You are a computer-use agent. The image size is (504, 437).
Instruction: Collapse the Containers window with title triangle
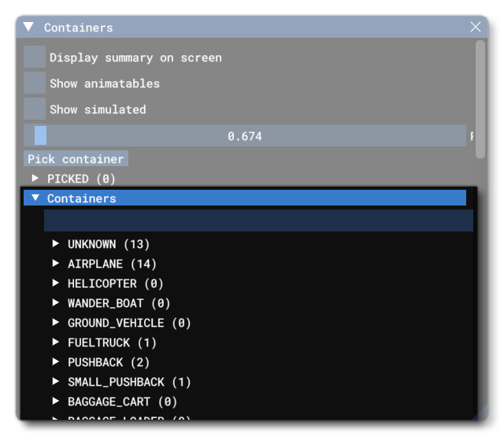(28, 27)
